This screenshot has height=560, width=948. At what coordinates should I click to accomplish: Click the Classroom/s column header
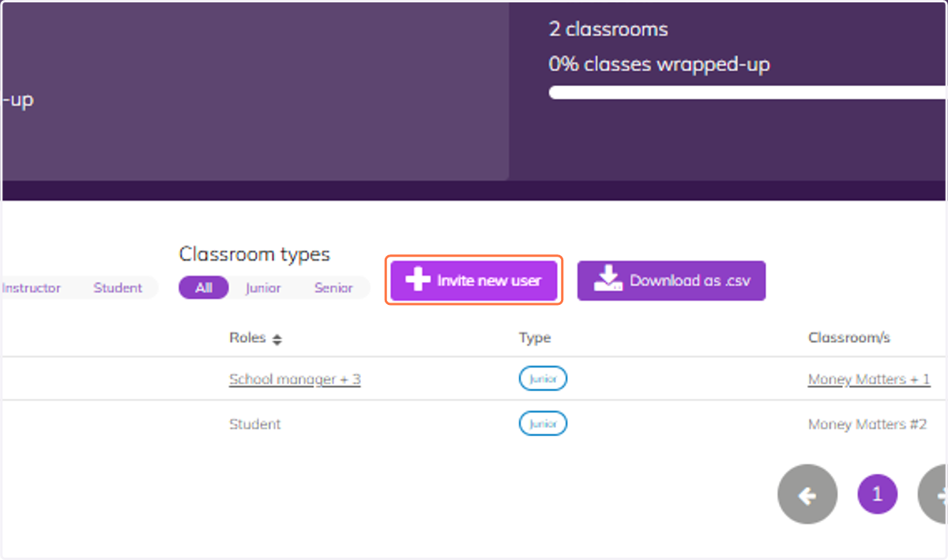pos(849,338)
